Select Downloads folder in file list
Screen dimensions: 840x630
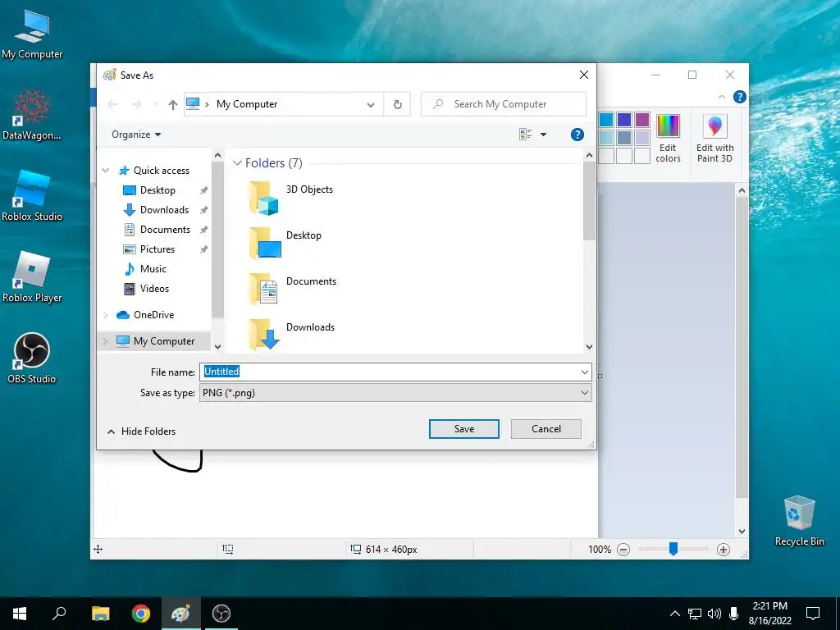tap(291, 335)
